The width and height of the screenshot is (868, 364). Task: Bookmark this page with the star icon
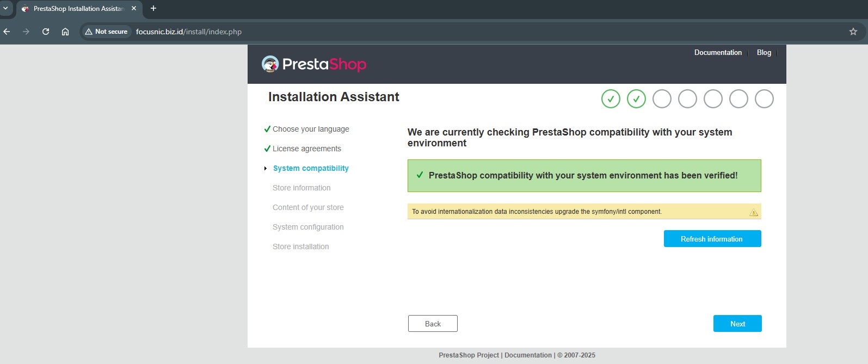coord(853,32)
